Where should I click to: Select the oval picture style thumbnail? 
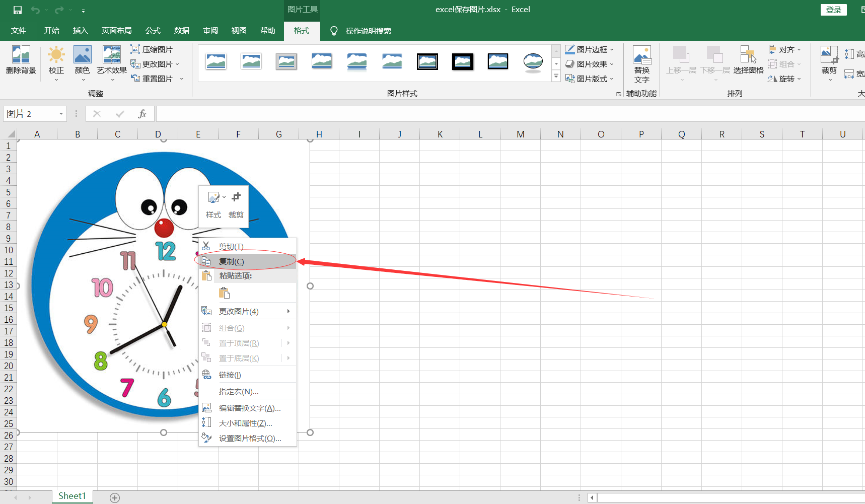(533, 62)
